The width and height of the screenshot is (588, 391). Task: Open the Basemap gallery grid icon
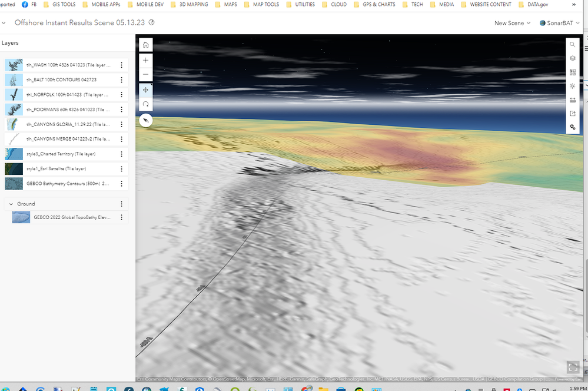pyautogui.click(x=573, y=72)
